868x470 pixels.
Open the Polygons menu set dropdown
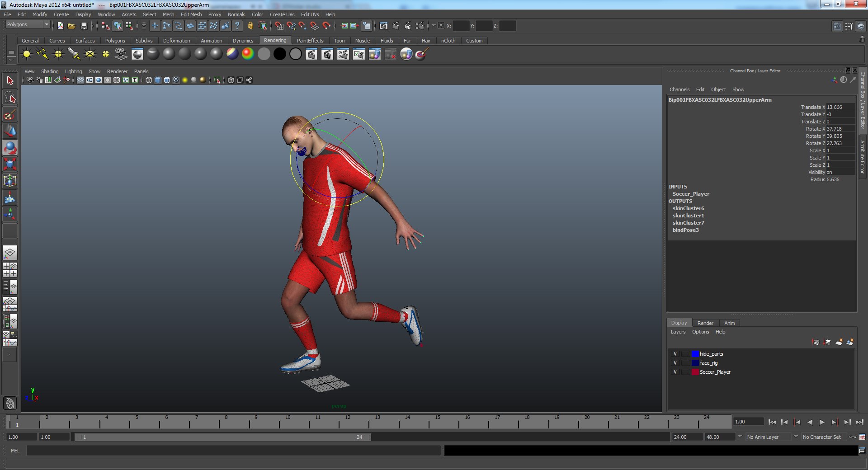coord(28,24)
